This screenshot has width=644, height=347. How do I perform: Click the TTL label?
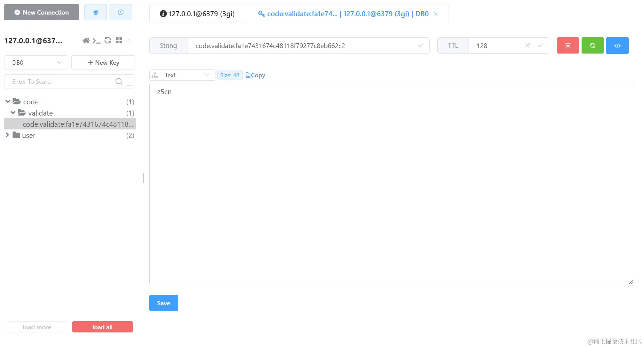[453, 45]
